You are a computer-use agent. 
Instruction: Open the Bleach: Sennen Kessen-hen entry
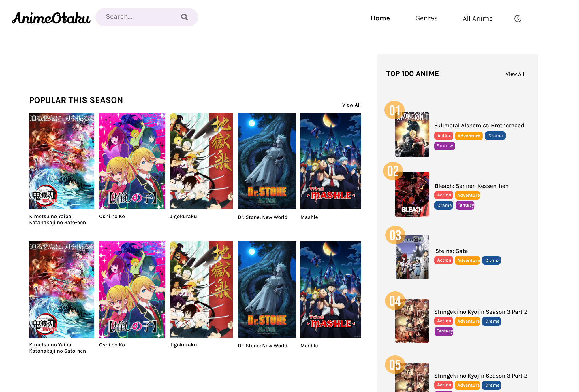[471, 186]
